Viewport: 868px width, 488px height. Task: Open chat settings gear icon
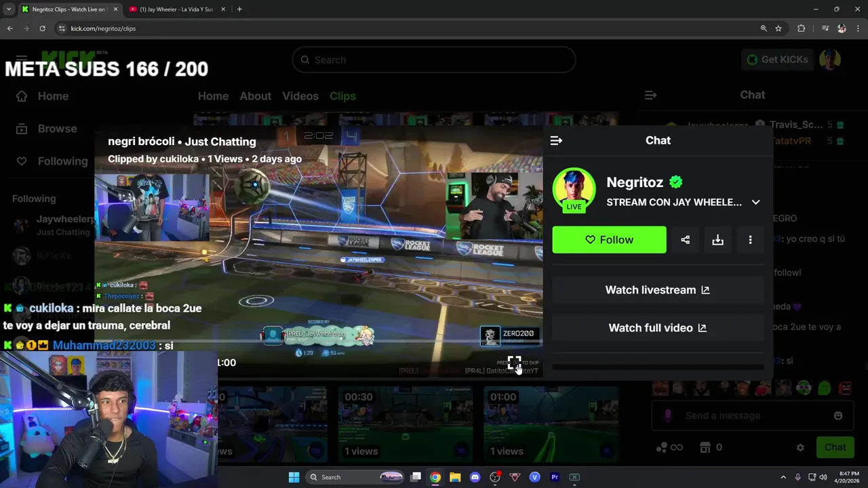pyautogui.click(x=800, y=447)
